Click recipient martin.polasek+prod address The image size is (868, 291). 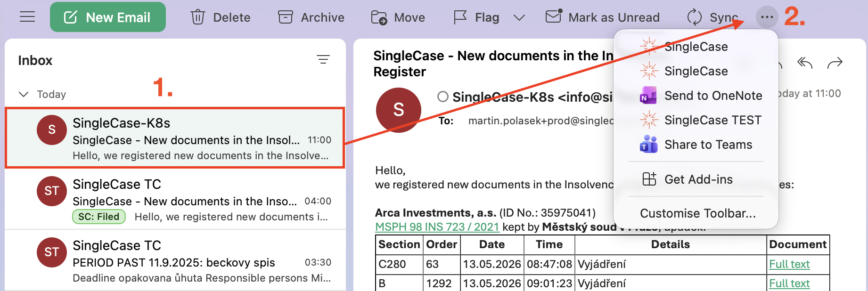[x=541, y=121]
